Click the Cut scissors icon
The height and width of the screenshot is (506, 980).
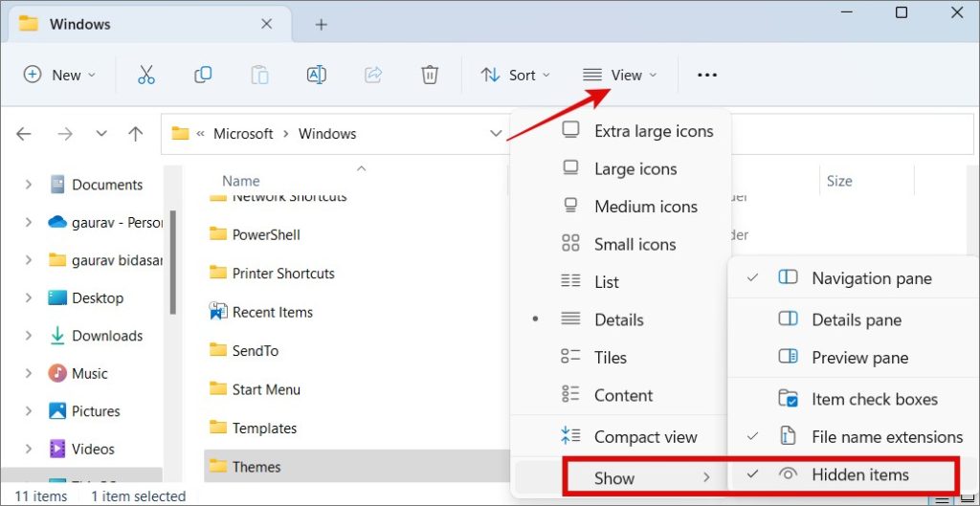coord(145,75)
